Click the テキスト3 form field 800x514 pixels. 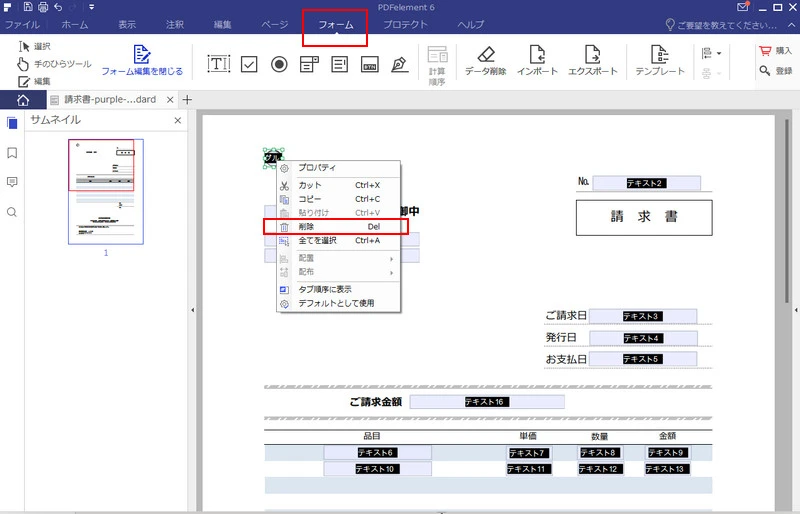tap(643, 316)
